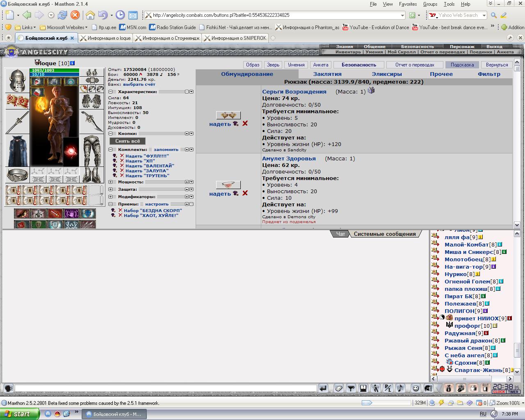Open the Прочее inventory tab

[441, 74]
